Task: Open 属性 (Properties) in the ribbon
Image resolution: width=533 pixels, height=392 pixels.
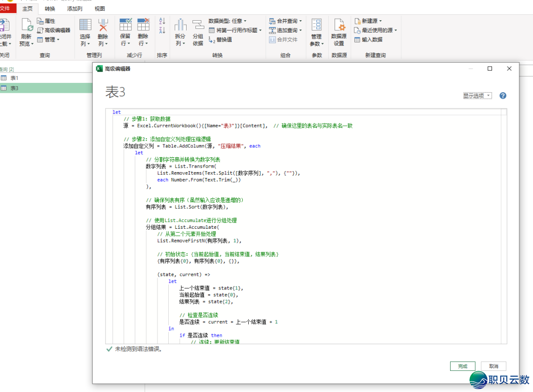Action: [x=46, y=21]
